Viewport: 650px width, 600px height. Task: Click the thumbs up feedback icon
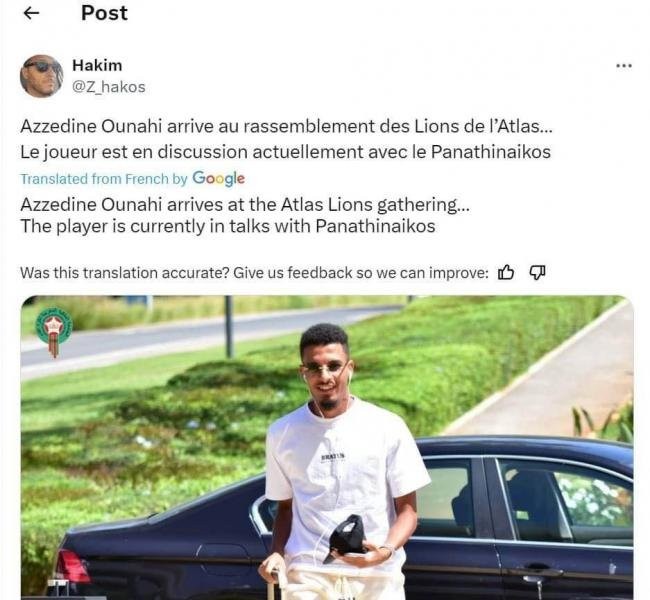506,272
